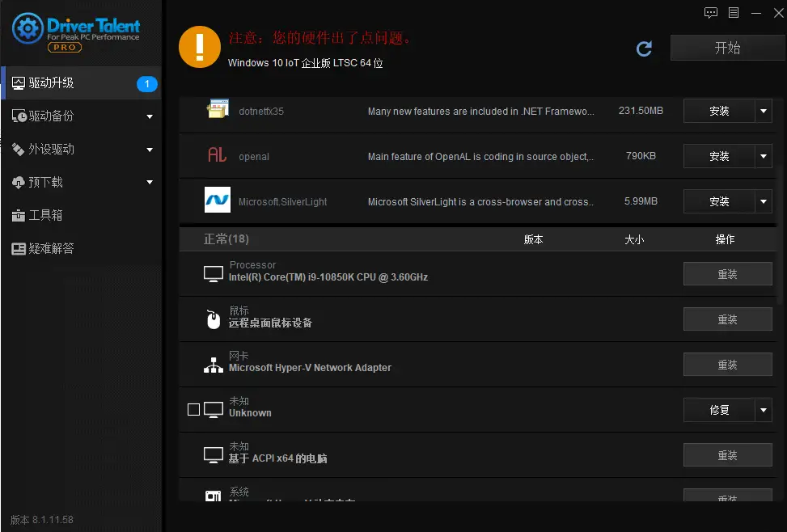Click the Intel Core i9-10850K CPU text
This screenshot has width=787, height=532.
(x=328, y=277)
